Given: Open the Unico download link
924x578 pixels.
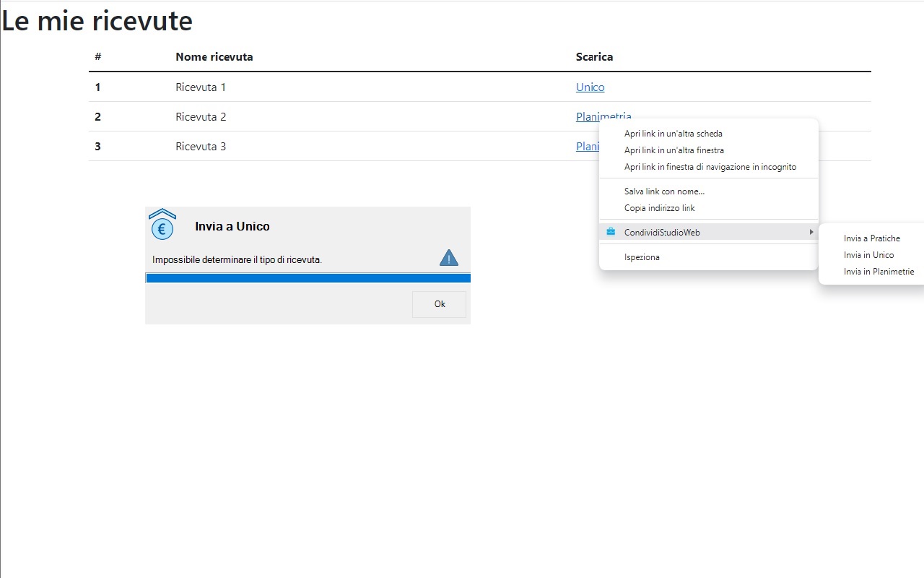Looking at the screenshot, I should (590, 87).
